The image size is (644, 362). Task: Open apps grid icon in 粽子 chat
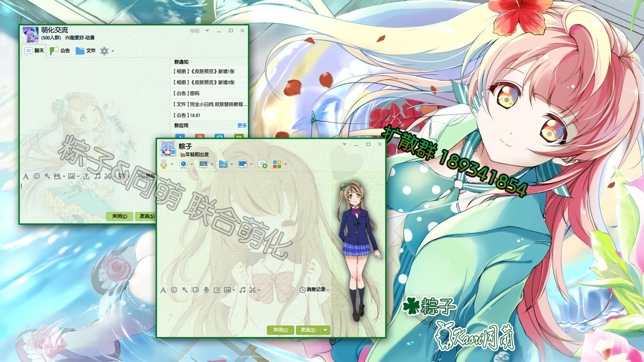(277, 164)
